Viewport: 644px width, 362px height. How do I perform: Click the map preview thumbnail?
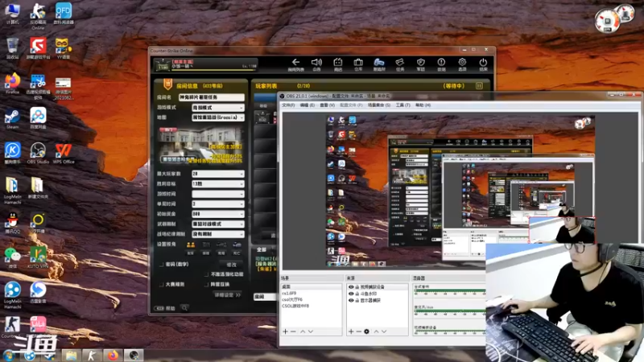pyautogui.click(x=201, y=146)
